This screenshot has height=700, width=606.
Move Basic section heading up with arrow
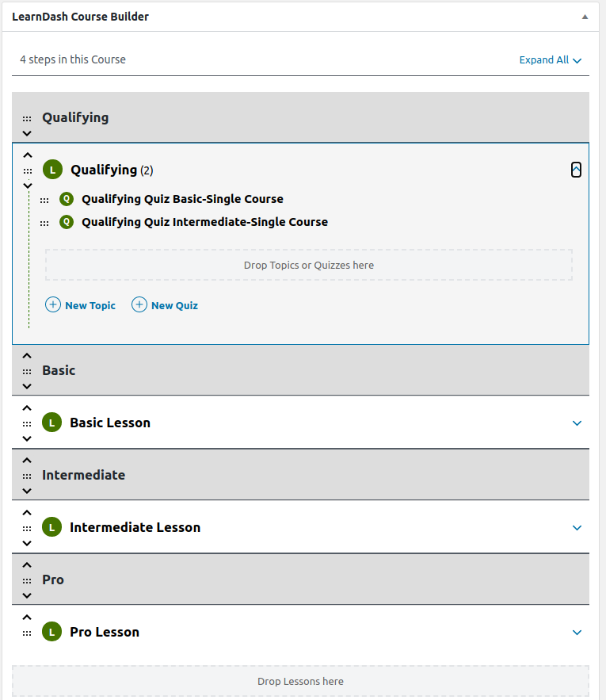[27, 356]
